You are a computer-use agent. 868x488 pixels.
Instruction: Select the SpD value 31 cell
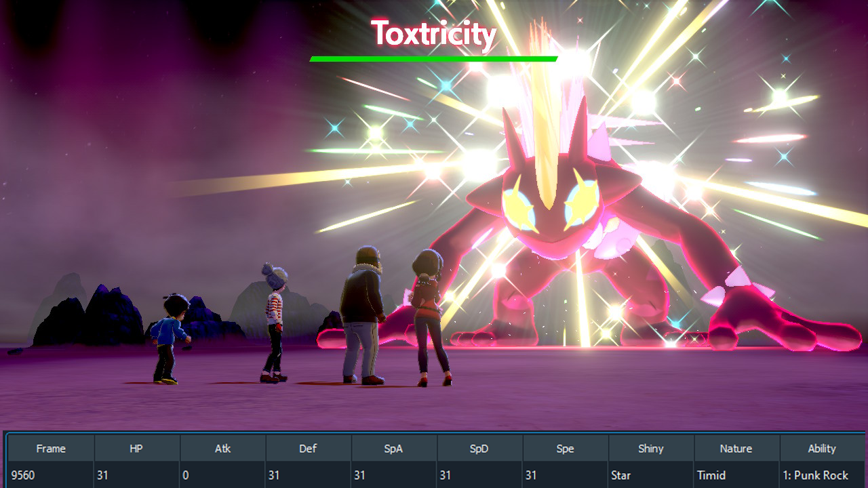pyautogui.click(x=480, y=475)
